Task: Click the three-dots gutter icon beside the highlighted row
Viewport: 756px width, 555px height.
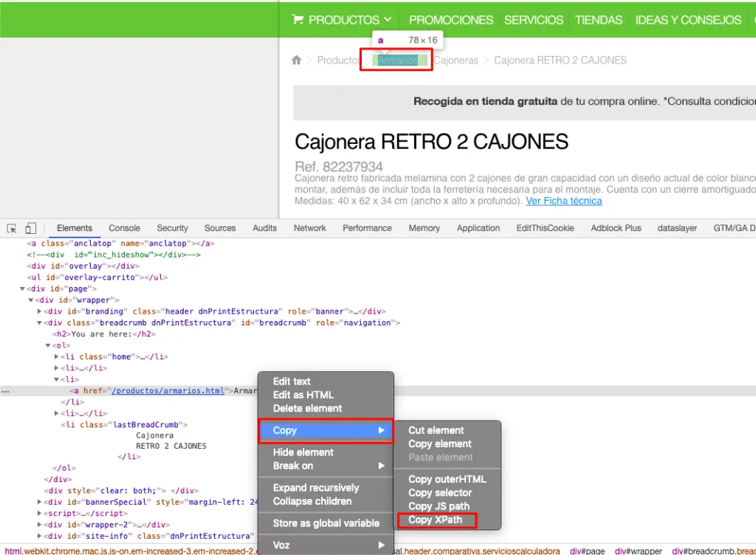Action: pos(5,391)
